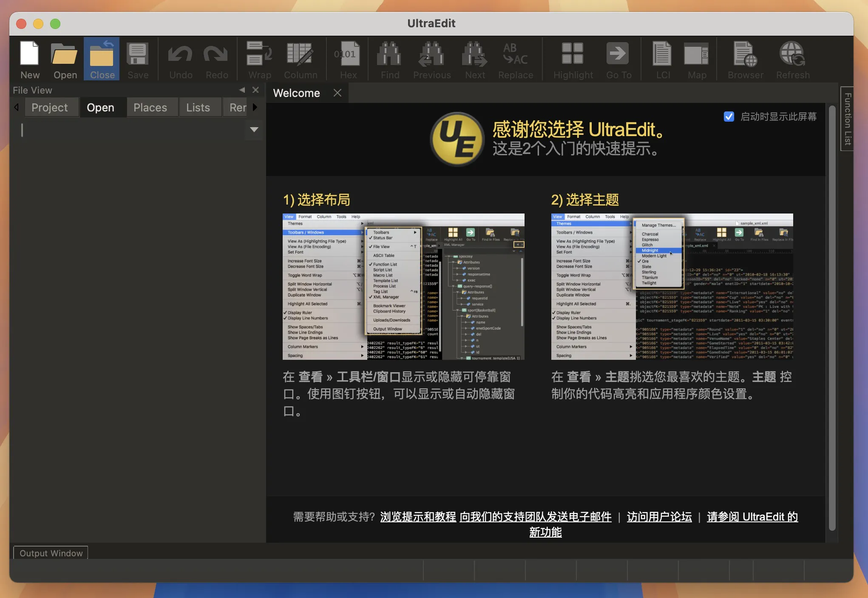Click Previous search result icon

432,60
